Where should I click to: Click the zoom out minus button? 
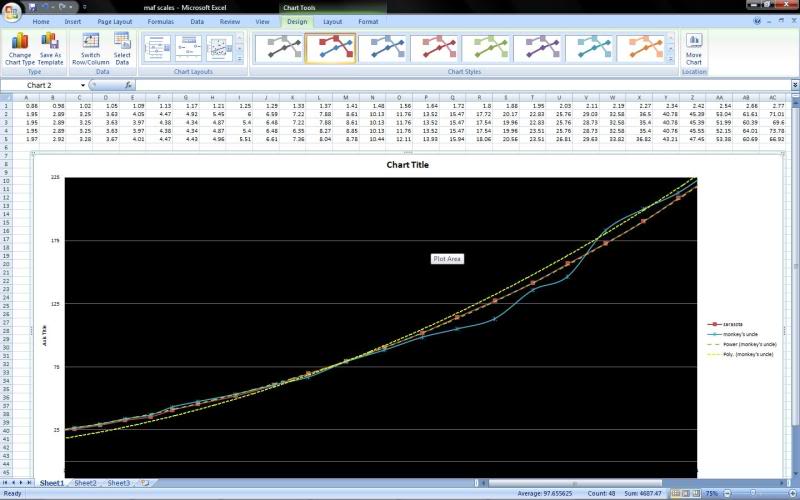[728, 493]
